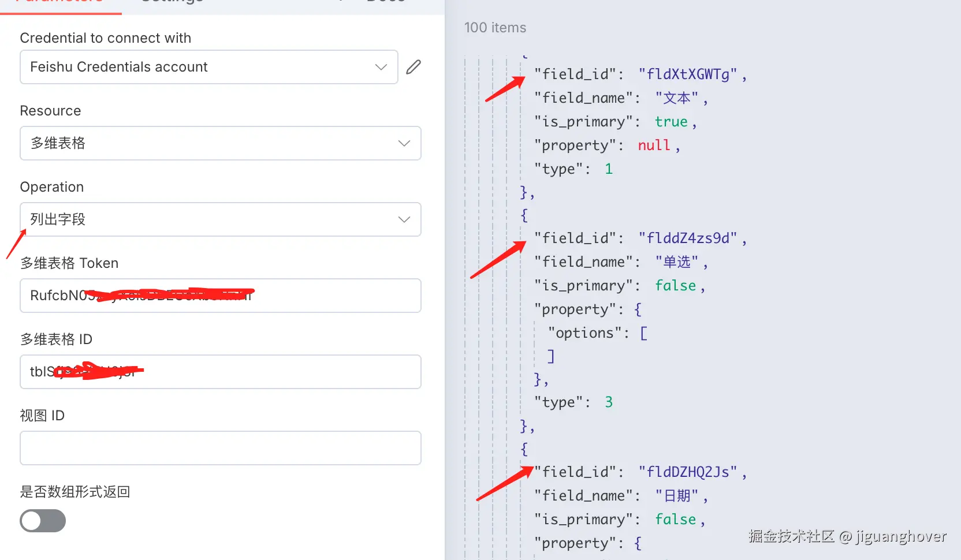Click into the 多维表格 ID input field
The image size is (961, 560).
coord(220,372)
